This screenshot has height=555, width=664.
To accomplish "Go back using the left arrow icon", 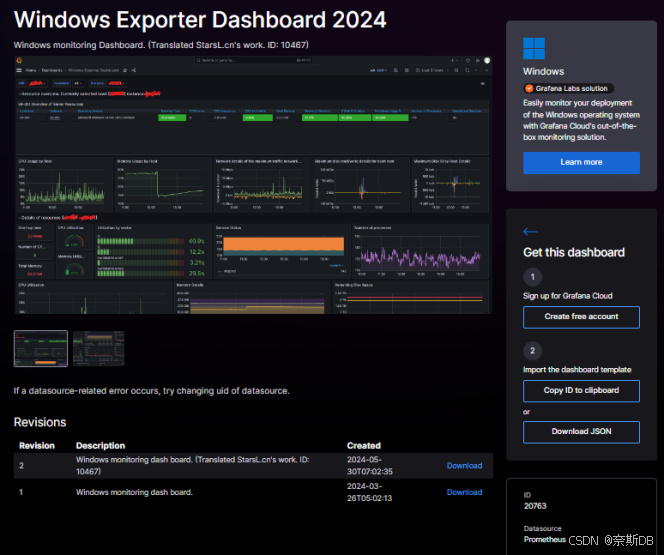I will click(530, 232).
